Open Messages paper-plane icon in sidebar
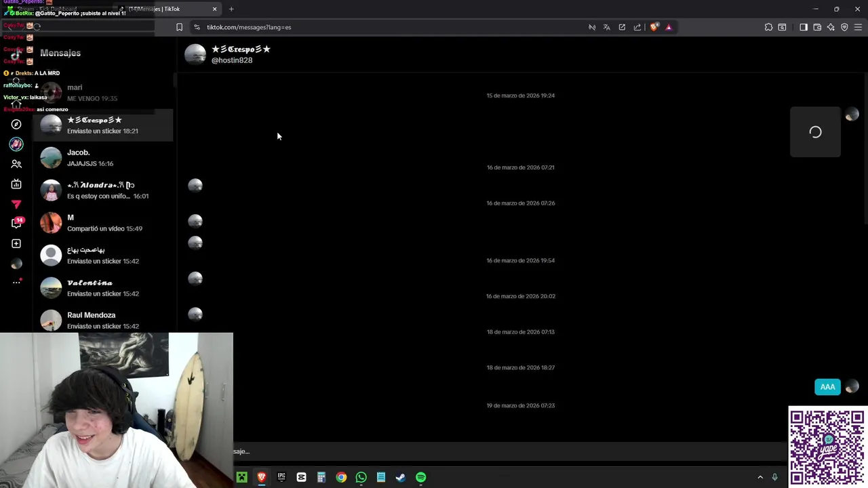 click(16, 204)
